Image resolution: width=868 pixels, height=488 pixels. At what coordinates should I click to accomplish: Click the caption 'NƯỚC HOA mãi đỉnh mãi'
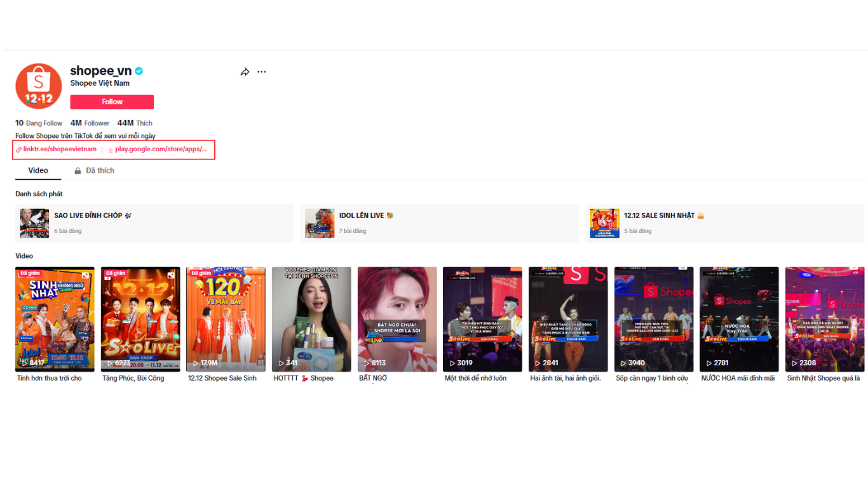[x=738, y=378]
